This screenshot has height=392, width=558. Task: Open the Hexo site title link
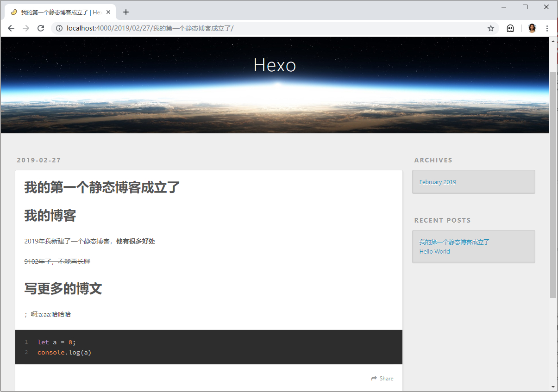click(275, 65)
